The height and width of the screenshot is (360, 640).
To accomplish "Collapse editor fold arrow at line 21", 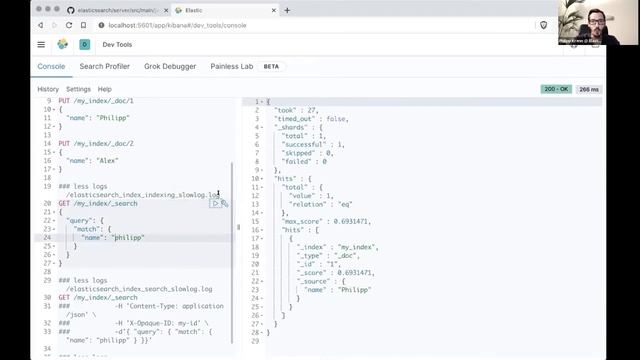I will tap(53, 212).
